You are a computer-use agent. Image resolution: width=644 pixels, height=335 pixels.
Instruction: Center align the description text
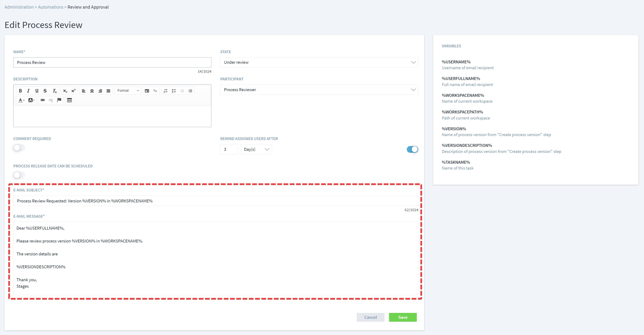click(x=92, y=91)
